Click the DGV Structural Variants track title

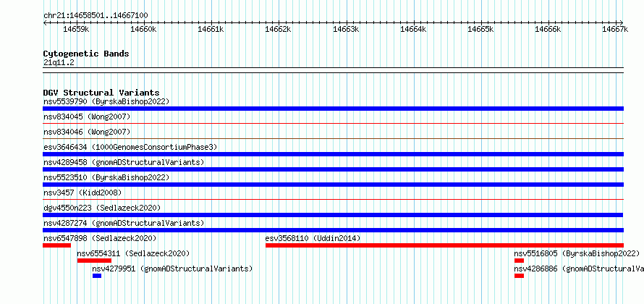[x=101, y=93]
